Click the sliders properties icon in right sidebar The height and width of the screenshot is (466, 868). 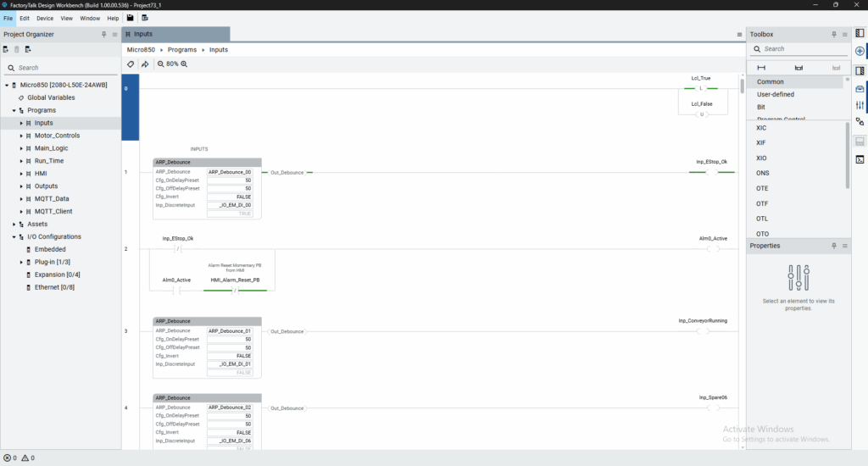[x=860, y=105]
